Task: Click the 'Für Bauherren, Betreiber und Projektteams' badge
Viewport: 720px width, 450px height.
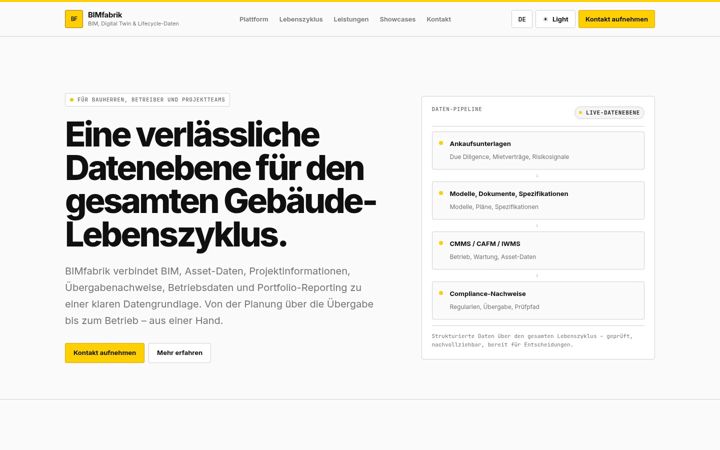Action: pyautogui.click(x=147, y=100)
